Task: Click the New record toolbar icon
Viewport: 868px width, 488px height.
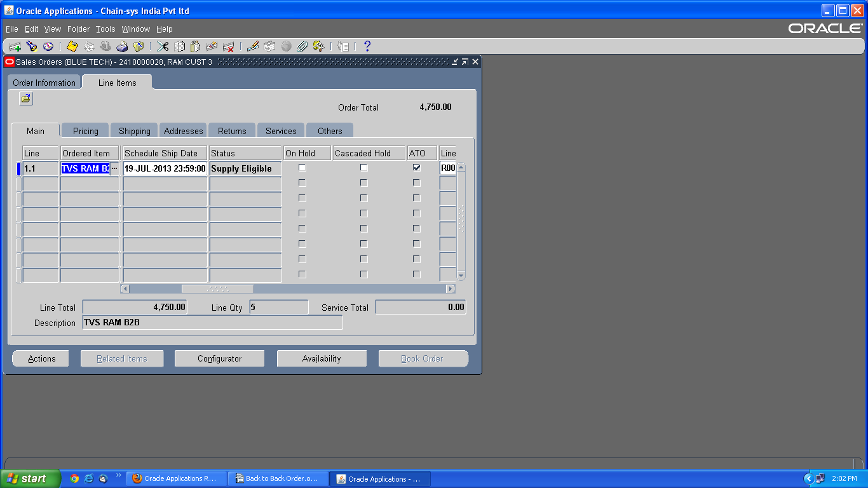Action: [x=15, y=46]
